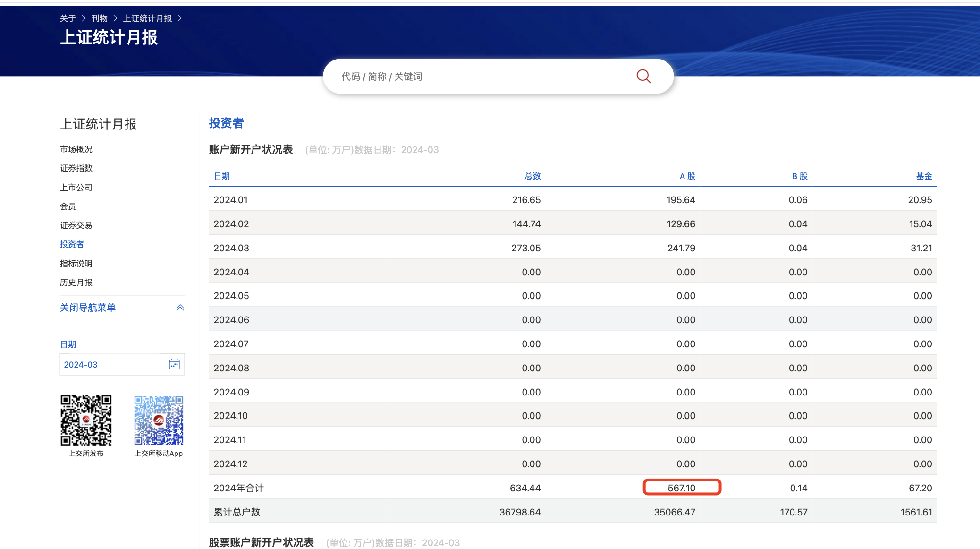980x549 pixels.
Task: Open the calendar date picker icon
Action: point(174,364)
